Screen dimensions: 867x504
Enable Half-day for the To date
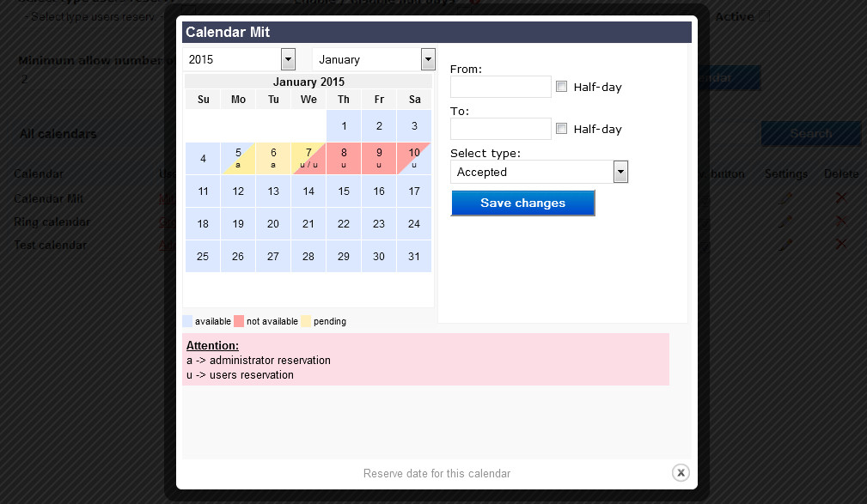click(562, 129)
